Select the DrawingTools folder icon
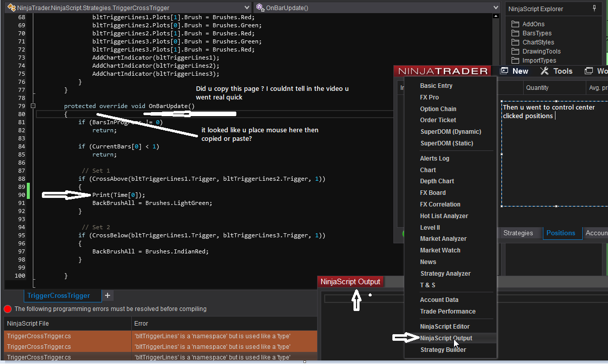Viewport: 608px width, 364px height. coord(515,51)
